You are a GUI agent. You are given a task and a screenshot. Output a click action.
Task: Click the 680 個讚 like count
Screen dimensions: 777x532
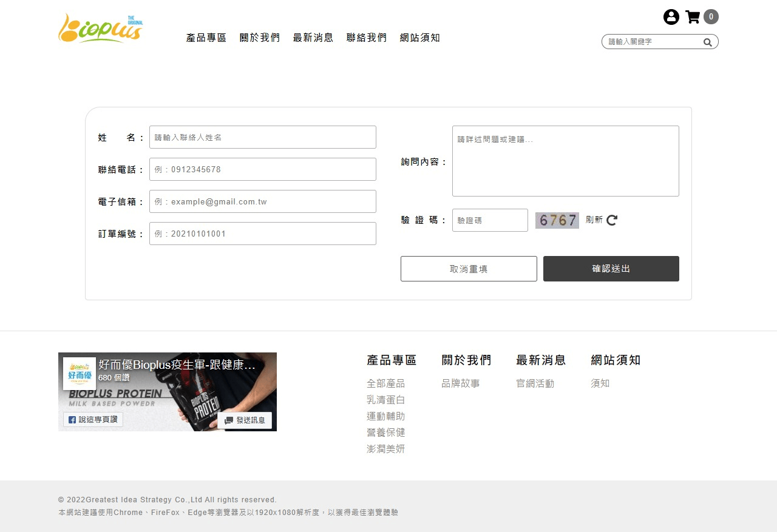coord(114,378)
